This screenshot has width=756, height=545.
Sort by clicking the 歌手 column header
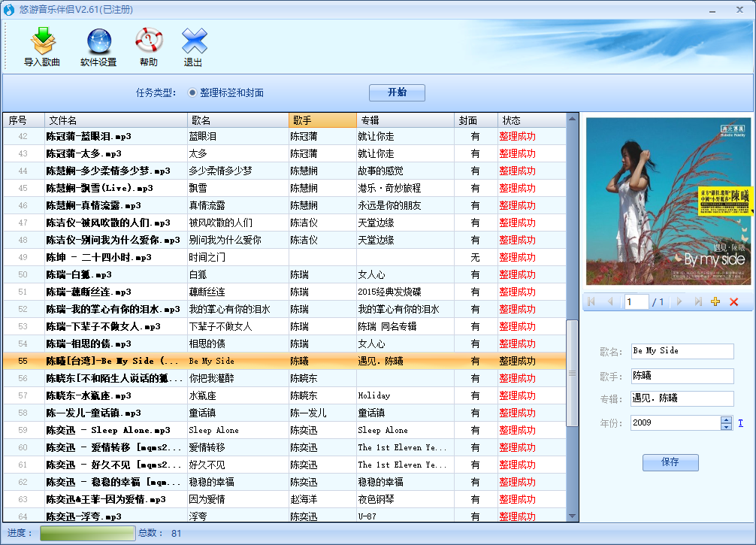coord(322,120)
